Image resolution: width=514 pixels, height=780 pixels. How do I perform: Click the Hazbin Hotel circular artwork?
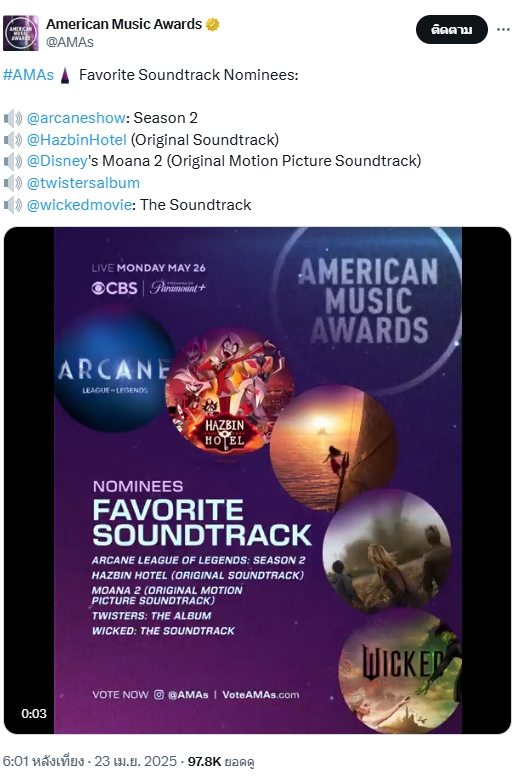pyautogui.click(x=229, y=390)
